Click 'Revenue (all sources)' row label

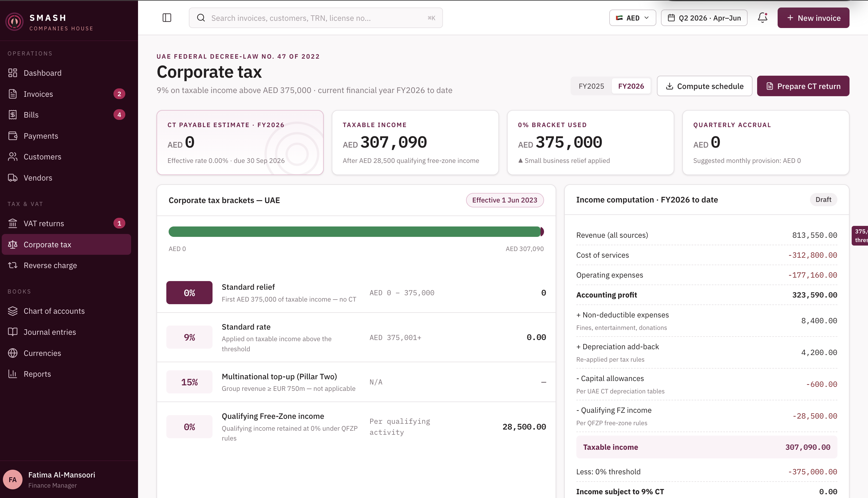612,235
